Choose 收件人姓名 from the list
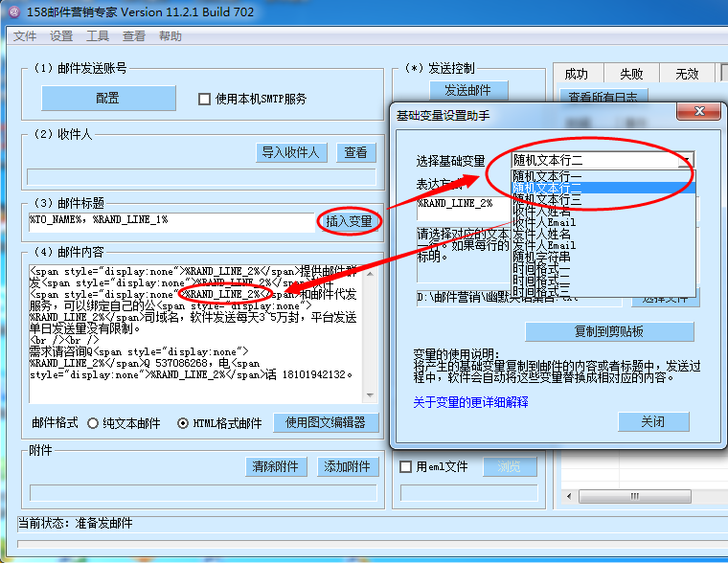The width and height of the screenshot is (728, 563). tap(603, 212)
